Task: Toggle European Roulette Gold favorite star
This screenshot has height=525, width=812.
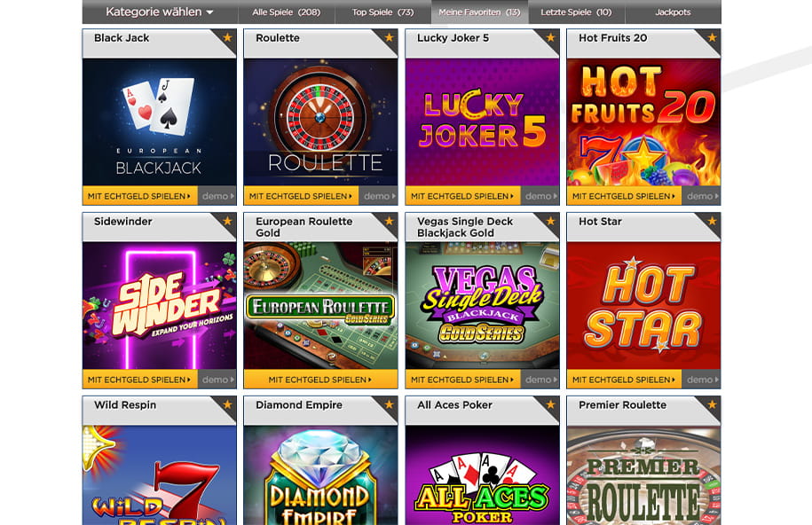Action: pos(389,221)
